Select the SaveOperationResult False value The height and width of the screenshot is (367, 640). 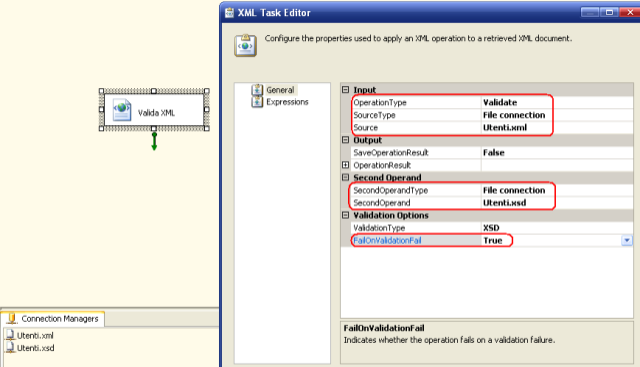click(557, 153)
